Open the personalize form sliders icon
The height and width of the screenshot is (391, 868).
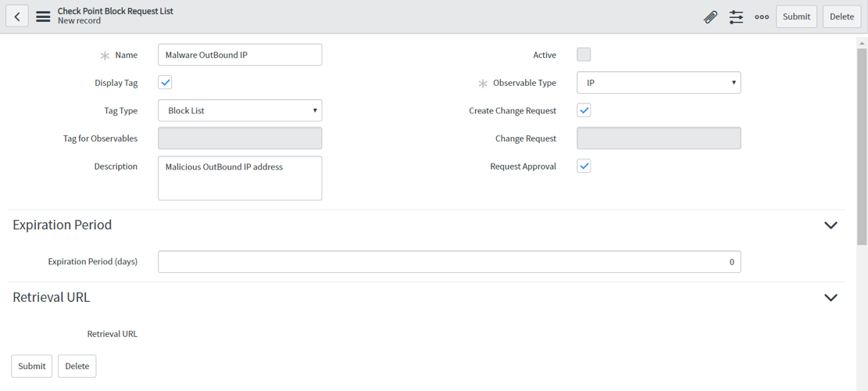(x=736, y=17)
